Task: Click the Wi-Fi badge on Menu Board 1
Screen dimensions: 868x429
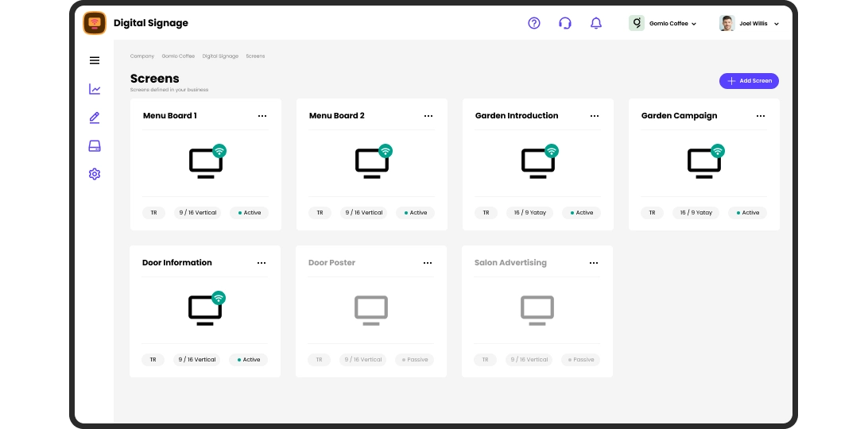Action: point(219,151)
